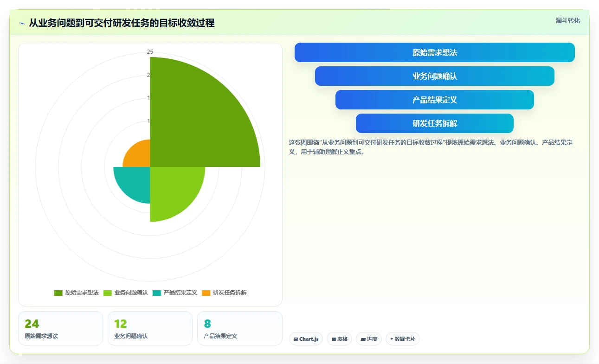Select the 业务问题确认 funnel bar
This screenshot has width=599, height=364.
435,76
